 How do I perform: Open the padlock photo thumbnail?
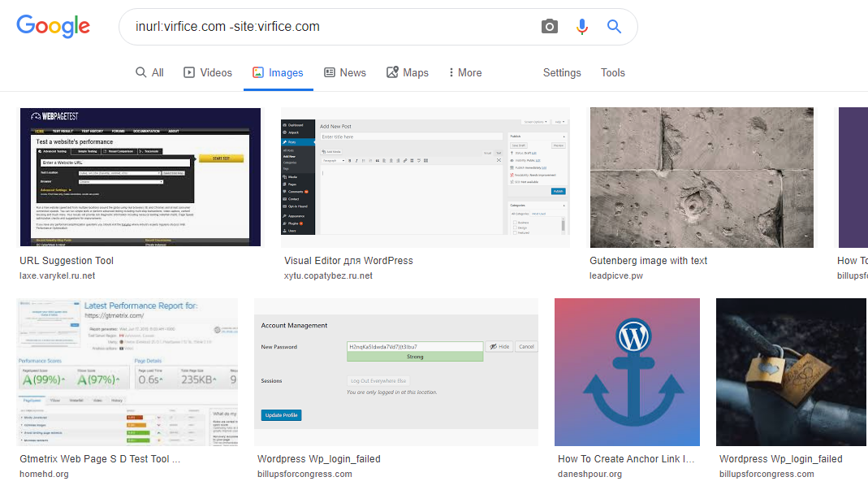(791, 372)
